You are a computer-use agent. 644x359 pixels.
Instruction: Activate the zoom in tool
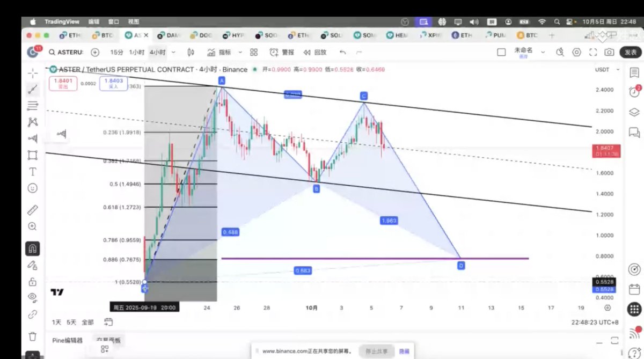[x=32, y=226]
